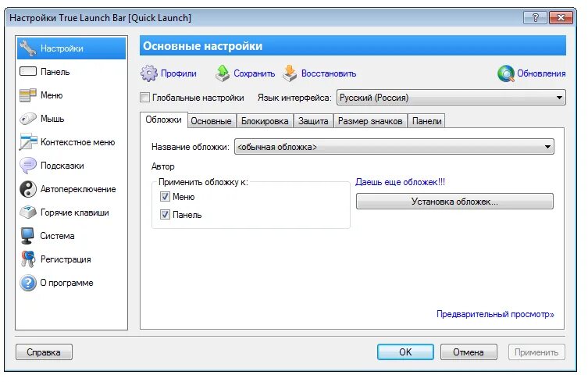This screenshot has height=382, width=588.
Task: Click the keyboard key icon for Горячие клавиши
Action: [28, 212]
